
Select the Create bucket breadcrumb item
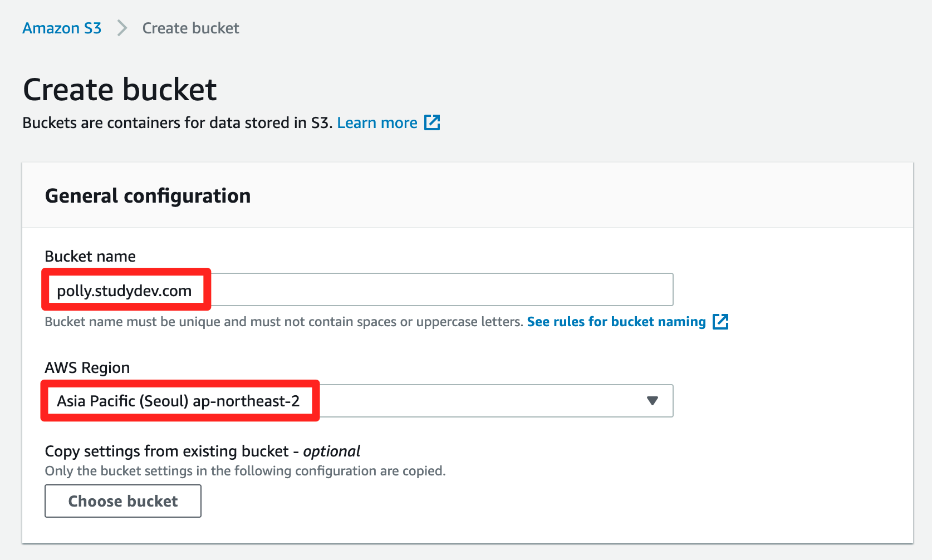(190, 28)
